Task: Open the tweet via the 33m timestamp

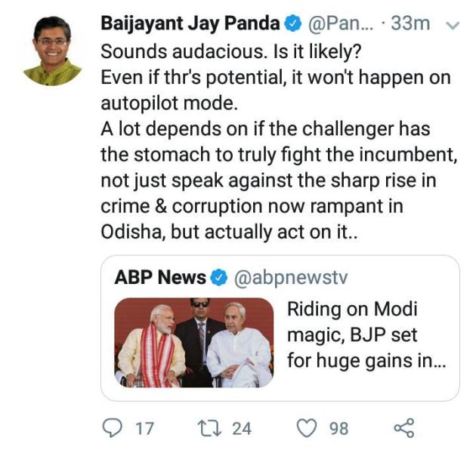Action: coord(411,23)
